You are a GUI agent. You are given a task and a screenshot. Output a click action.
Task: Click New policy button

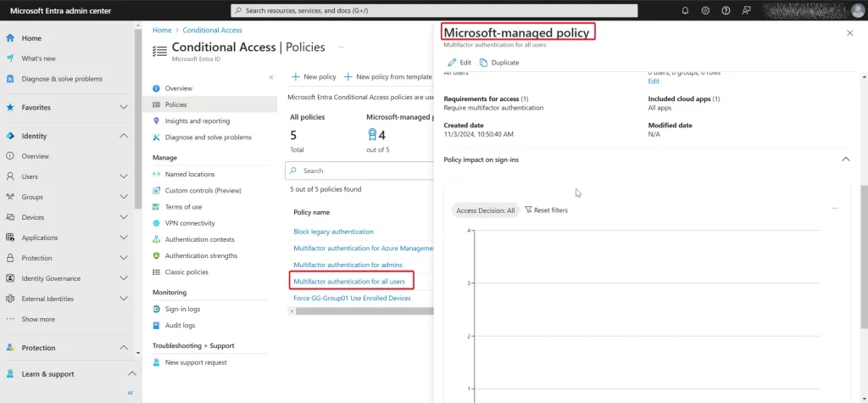click(314, 77)
